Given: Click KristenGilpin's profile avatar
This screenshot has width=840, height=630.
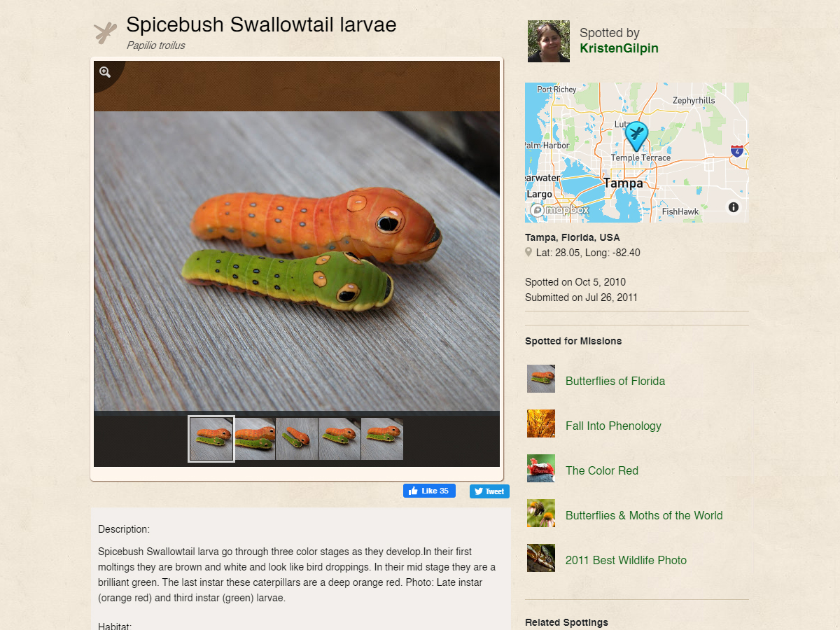Looking at the screenshot, I should (549, 41).
